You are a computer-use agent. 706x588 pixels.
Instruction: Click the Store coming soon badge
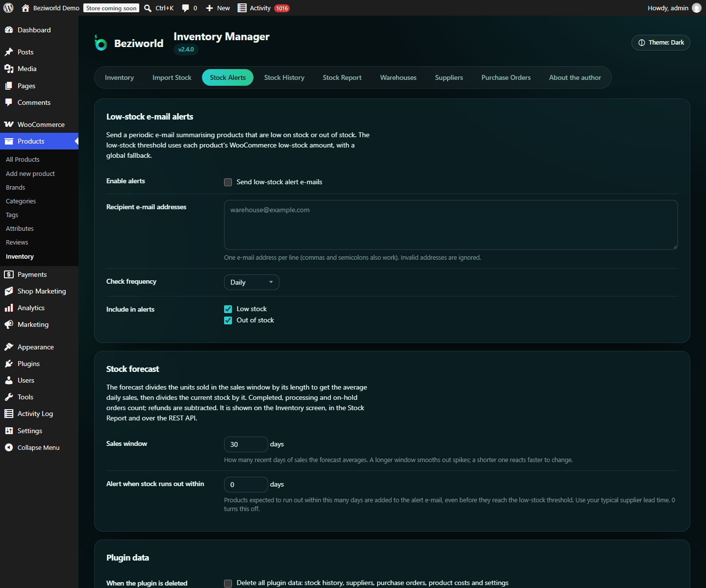tap(111, 8)
